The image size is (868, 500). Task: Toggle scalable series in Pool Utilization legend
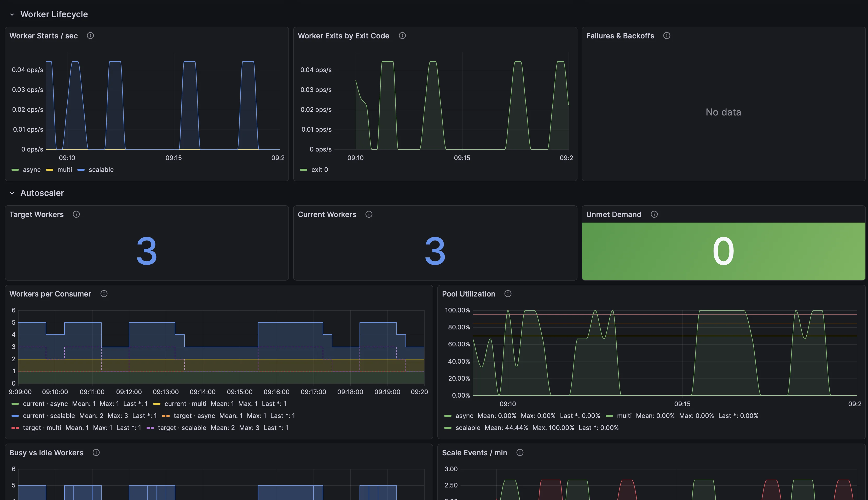(x=468, y=428)
